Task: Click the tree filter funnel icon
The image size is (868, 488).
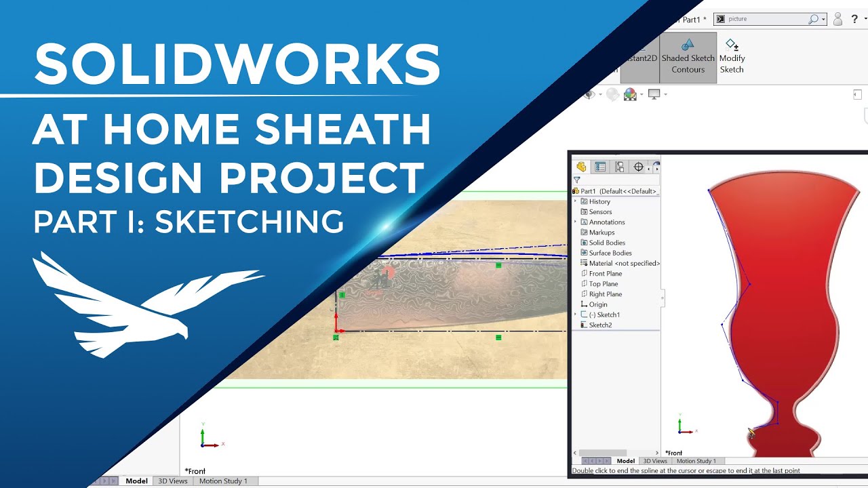Action: coord(577,180)
